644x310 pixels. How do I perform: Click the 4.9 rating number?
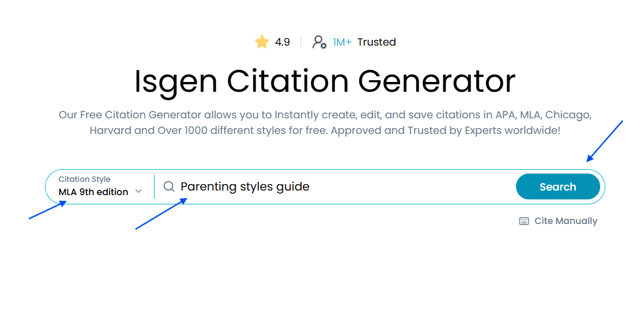[x=282, y=42]
